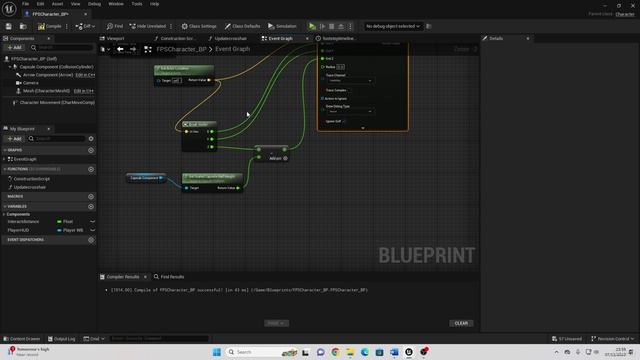Click the Save blueprint icon in the toolbar
The image size is (640, 360).
pyautogui.click(x=9, y=26)
